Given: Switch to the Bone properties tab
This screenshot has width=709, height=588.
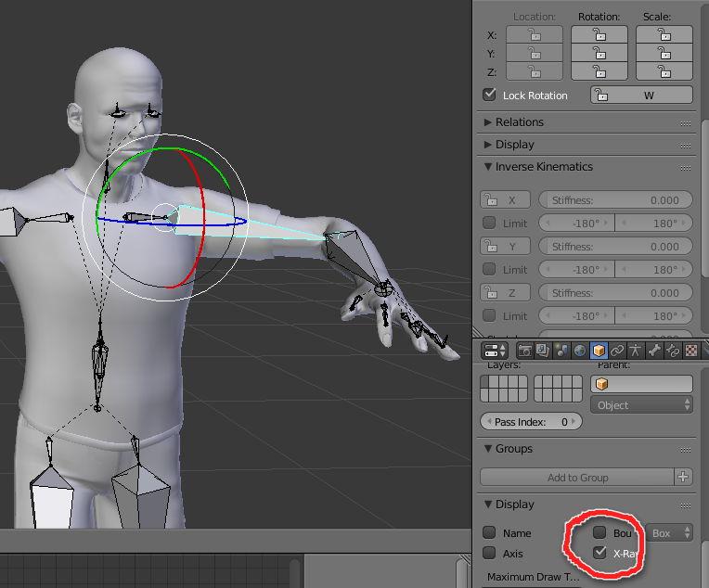Looking at the screenshot, I should point(654,351).
